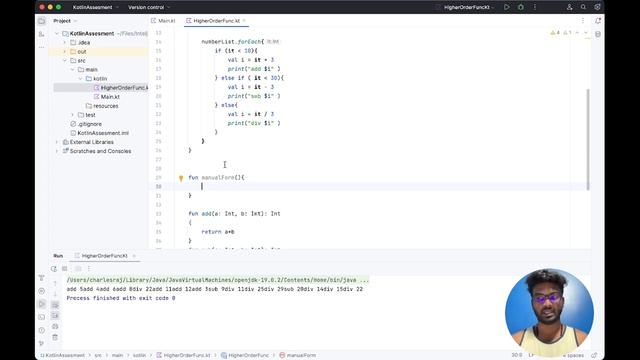Open the Run tool window icon
640x360 pixels.
tap(42, 304)
